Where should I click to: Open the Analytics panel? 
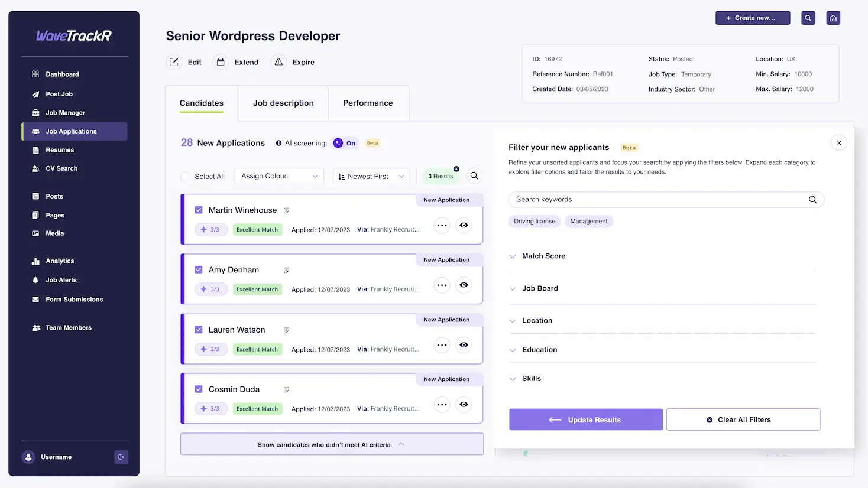tap(60, 261)
